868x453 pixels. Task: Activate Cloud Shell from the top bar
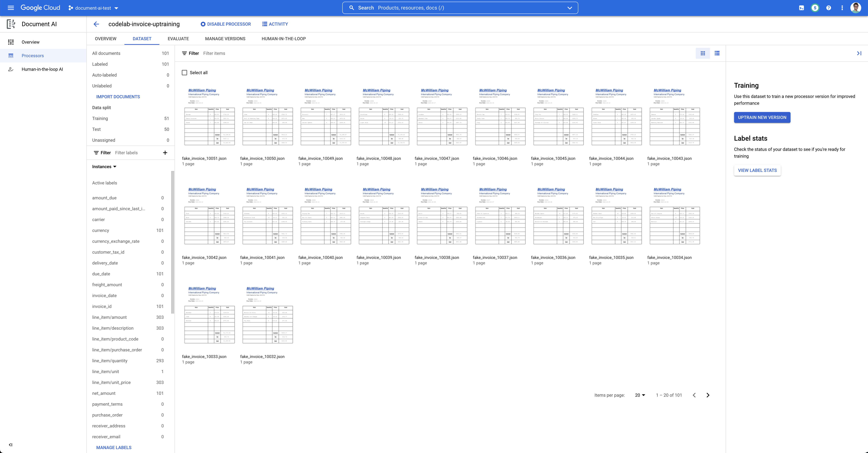pos(801,8)
